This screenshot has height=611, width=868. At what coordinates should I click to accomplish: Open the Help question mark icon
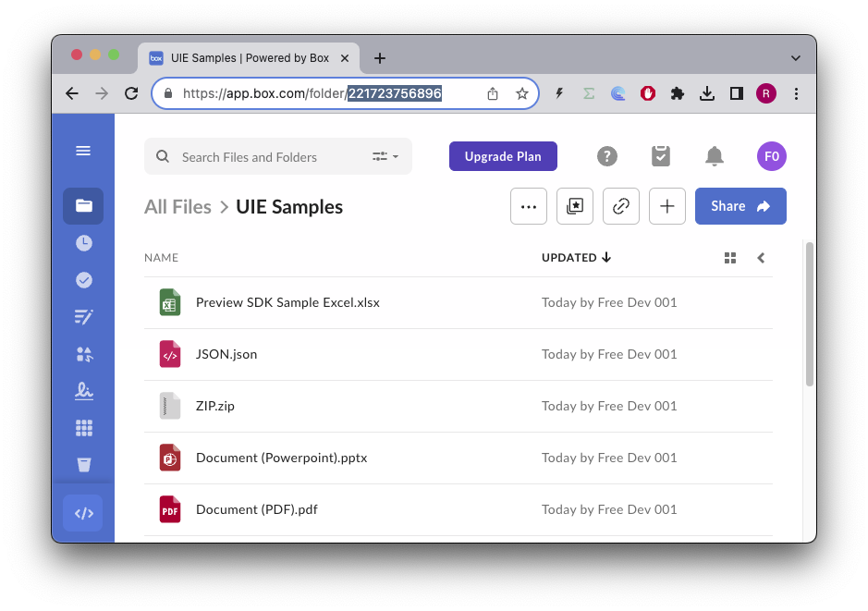coord(606,156)
